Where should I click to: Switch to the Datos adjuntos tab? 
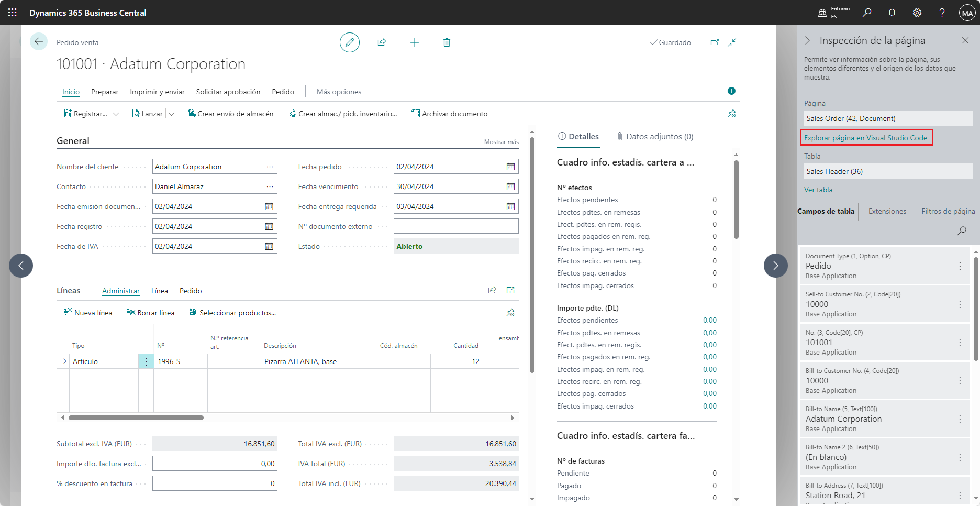[655, 137]
